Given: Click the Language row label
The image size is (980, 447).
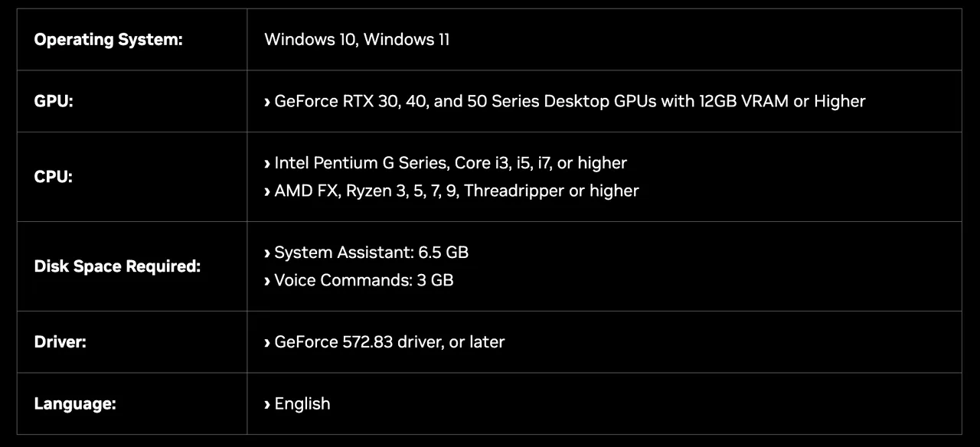Looking at the screenshot, I should click(75, 404).
